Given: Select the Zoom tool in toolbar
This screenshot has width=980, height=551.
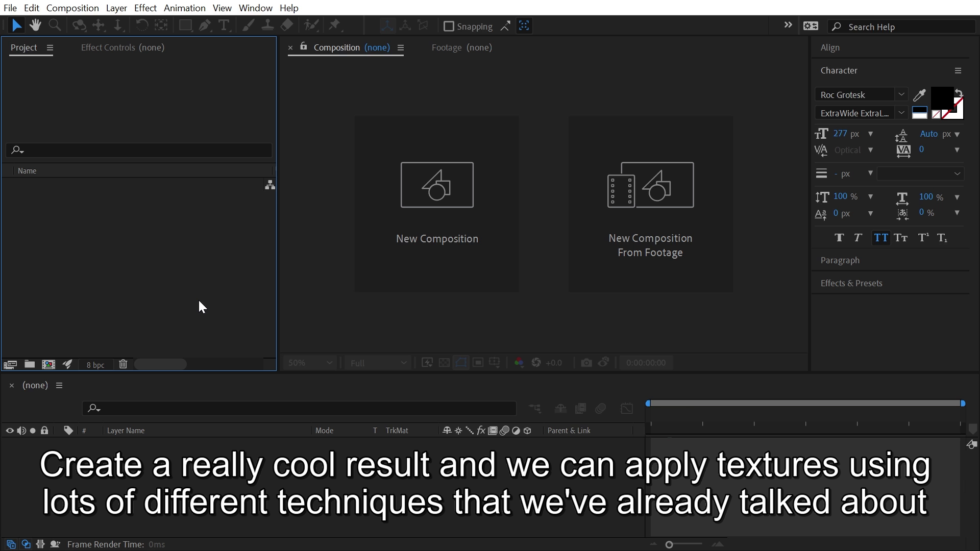Looking at the screenshot, I should pos(55,26).
